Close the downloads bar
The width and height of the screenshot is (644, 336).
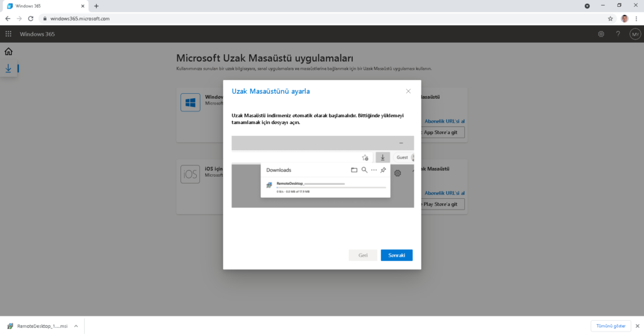(x=638, y=326)
